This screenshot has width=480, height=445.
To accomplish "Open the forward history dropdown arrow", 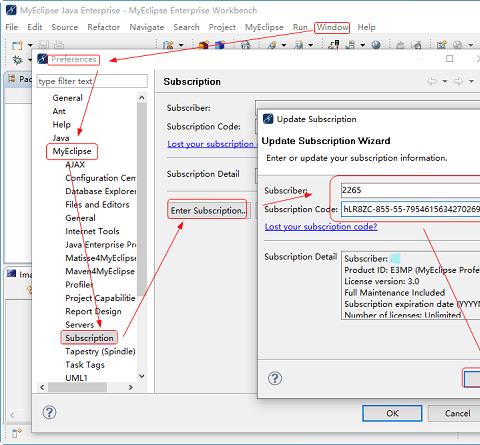I will click(x=471, y=81).
